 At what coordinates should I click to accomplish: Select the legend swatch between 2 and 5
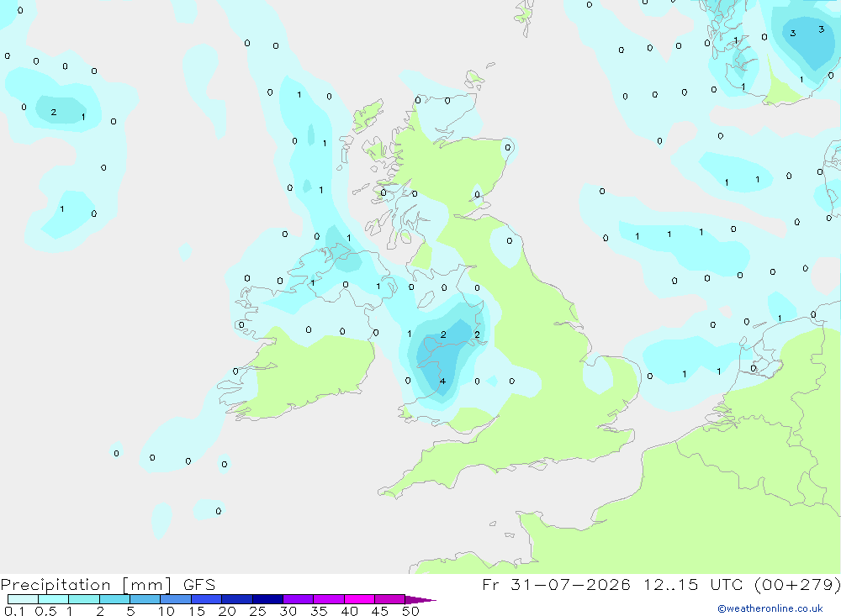tap(114, 599)
